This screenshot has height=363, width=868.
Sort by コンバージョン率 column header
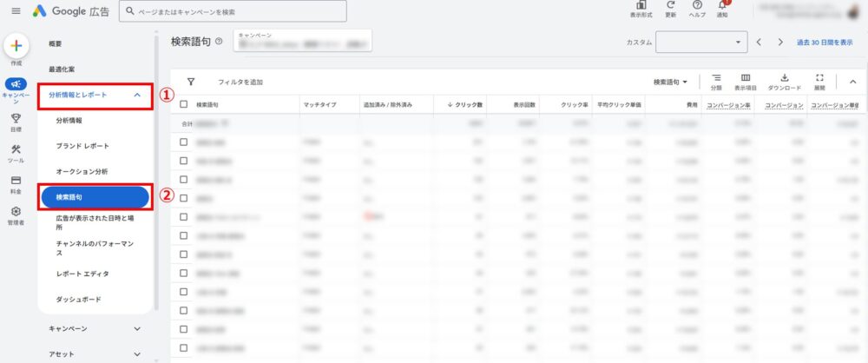coord(728,104)
